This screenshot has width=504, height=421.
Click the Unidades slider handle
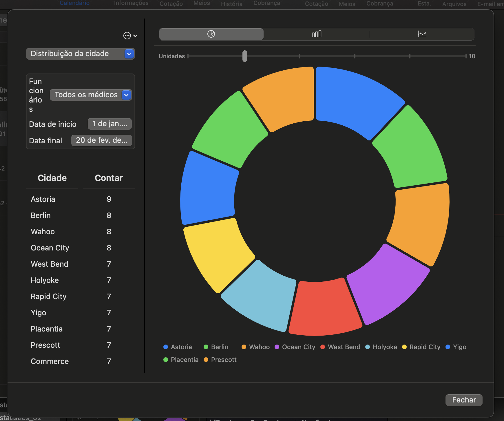[245, 56]
